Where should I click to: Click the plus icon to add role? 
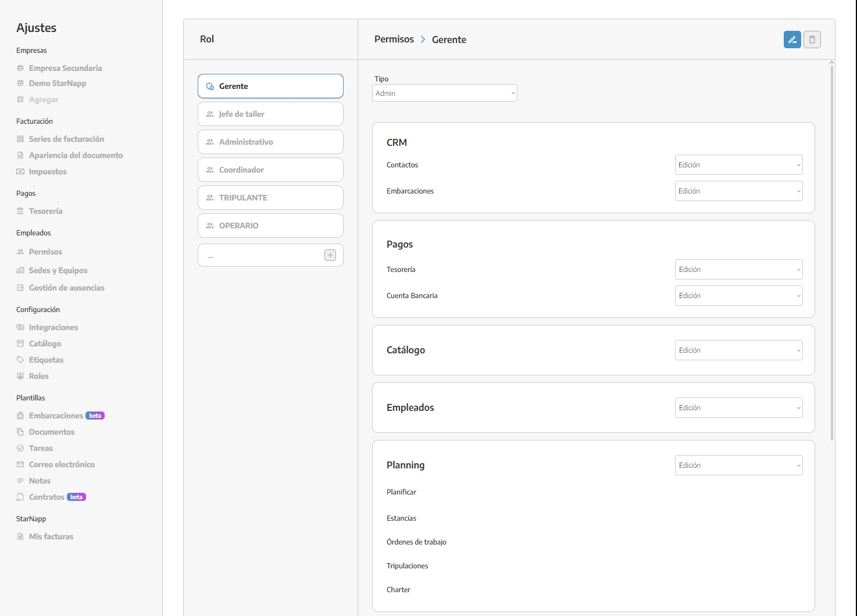330,255
